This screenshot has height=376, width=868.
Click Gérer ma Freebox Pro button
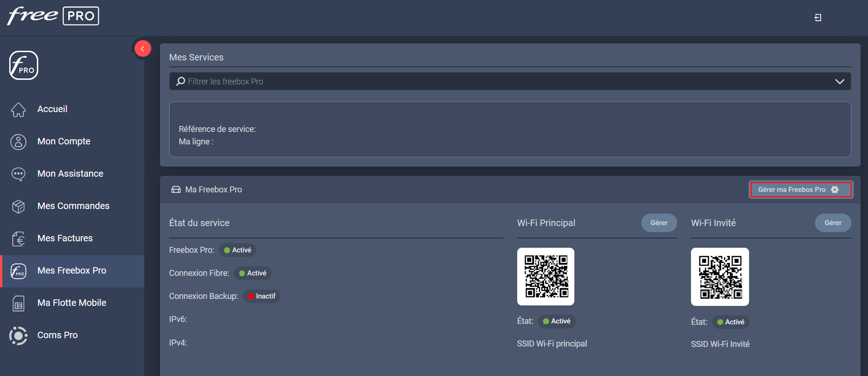pos(800,190)
